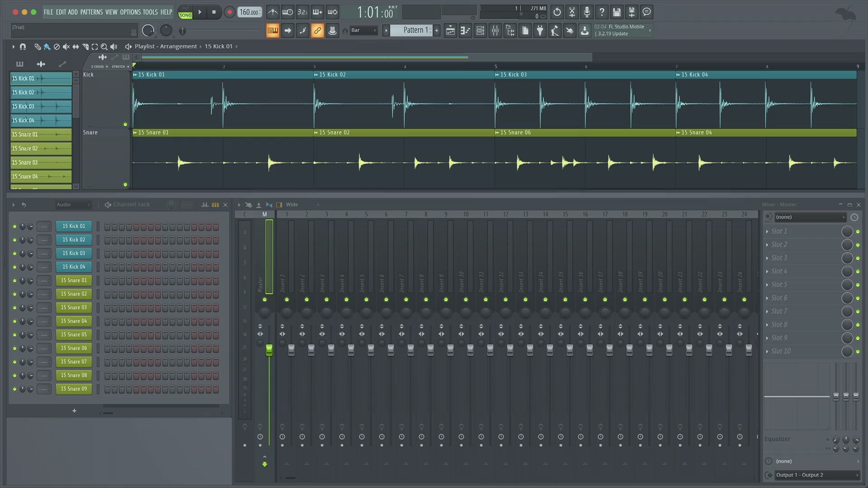Toggle recording countdown icon

pos(302,12)
